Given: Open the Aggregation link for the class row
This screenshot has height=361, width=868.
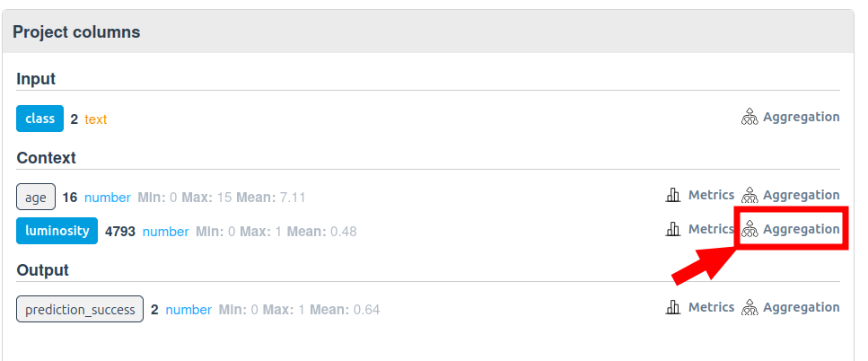Looking at the screenshot, I should (x=801, y=117).
